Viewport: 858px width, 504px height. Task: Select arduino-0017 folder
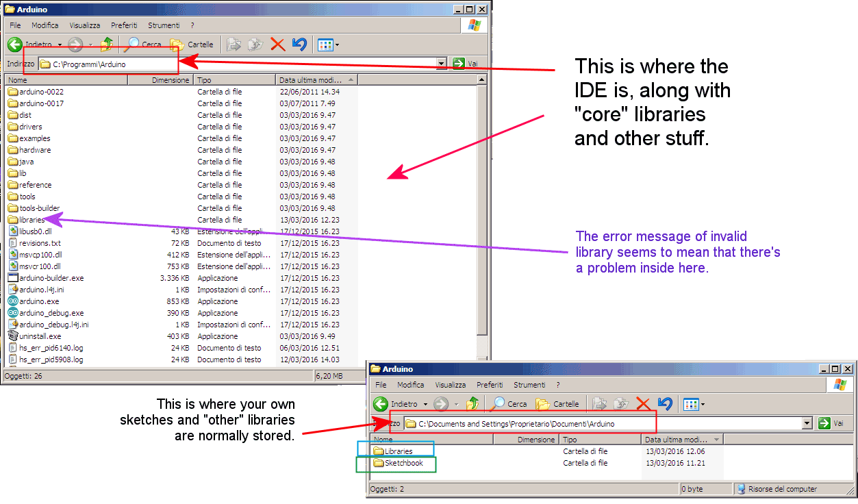[36, 103]
